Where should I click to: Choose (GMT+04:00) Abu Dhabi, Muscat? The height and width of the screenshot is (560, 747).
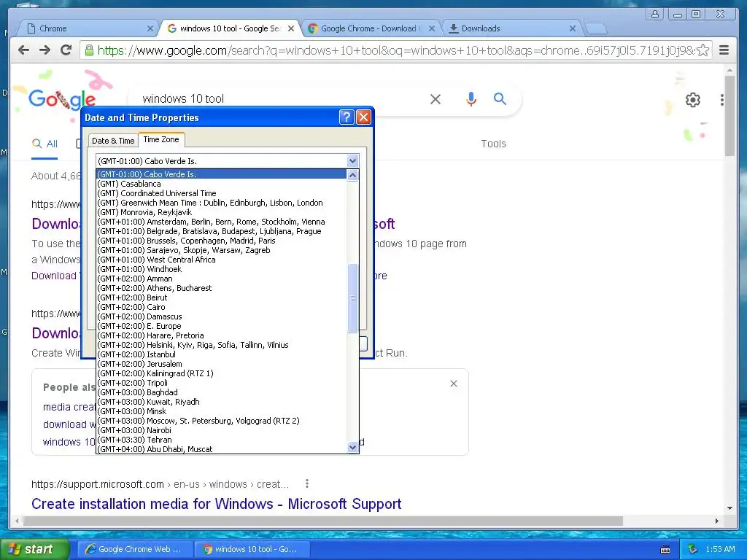(x=221, y=449)
